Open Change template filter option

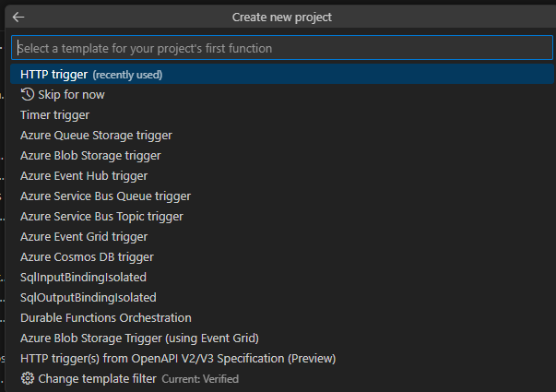(x=97, y=378)
